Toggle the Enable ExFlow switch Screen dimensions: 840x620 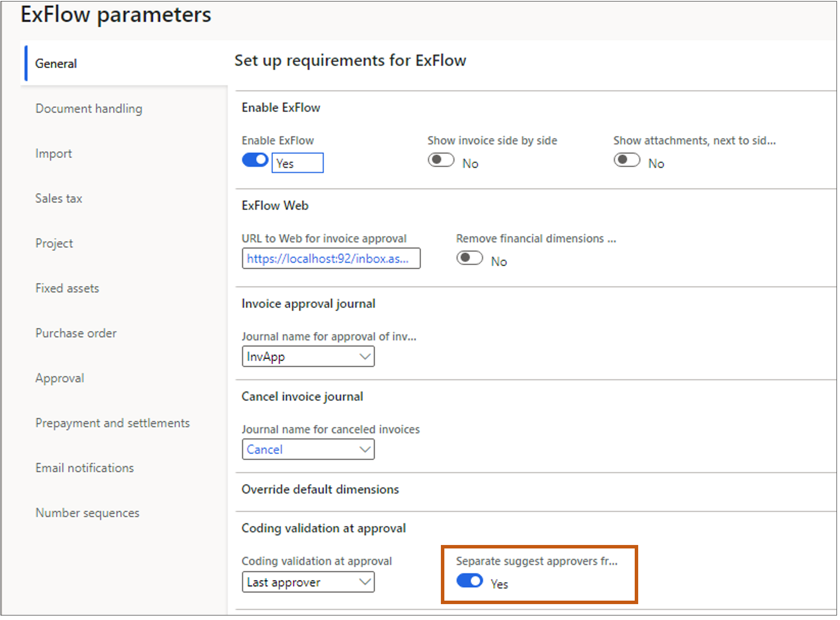[255, 160]
